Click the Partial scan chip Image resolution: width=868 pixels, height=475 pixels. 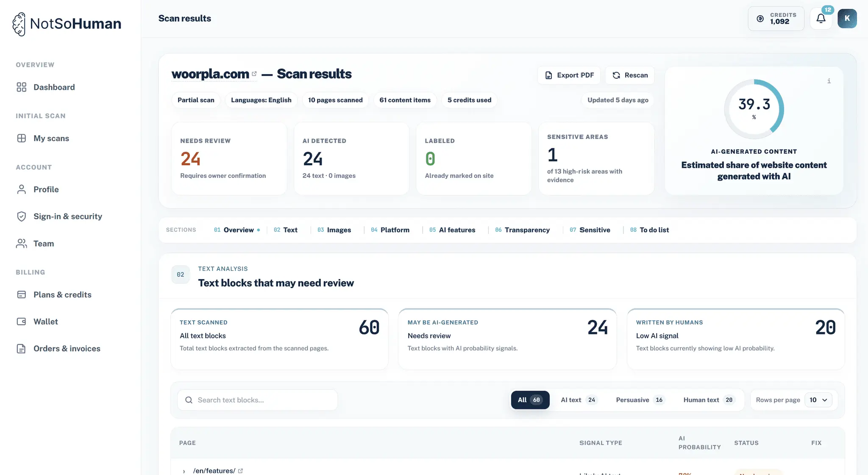click(x=196, y=100)
